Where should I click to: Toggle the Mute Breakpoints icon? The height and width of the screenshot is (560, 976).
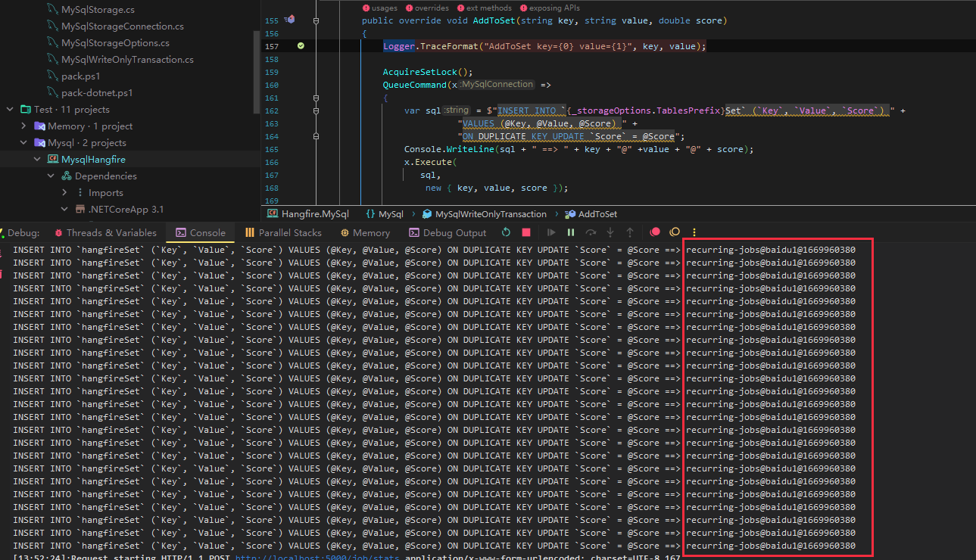click(675, 232)
